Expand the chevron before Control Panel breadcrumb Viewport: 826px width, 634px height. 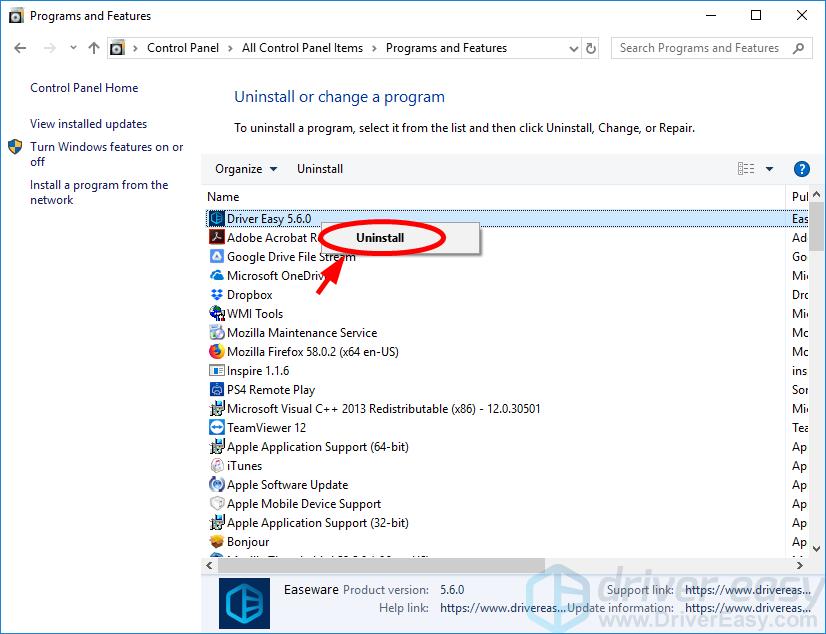[135, 48]
